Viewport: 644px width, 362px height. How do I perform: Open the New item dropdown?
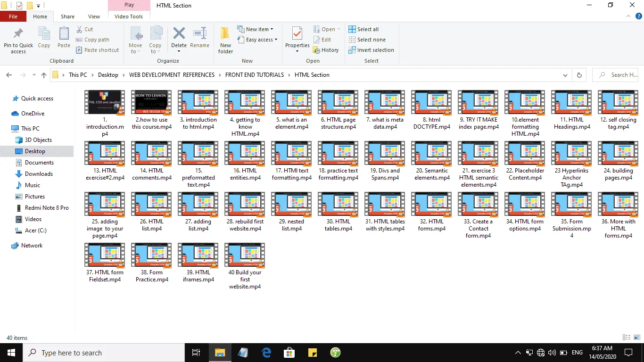click(255, 29)
